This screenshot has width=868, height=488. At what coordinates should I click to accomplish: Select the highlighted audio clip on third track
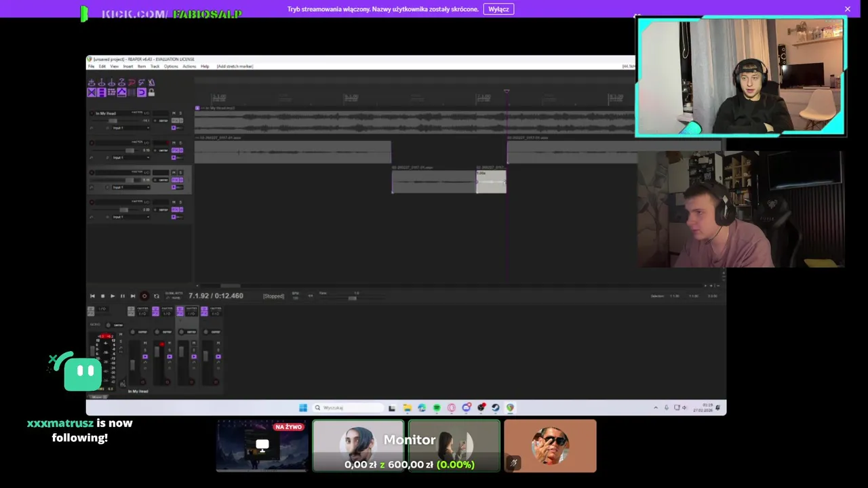491,182
